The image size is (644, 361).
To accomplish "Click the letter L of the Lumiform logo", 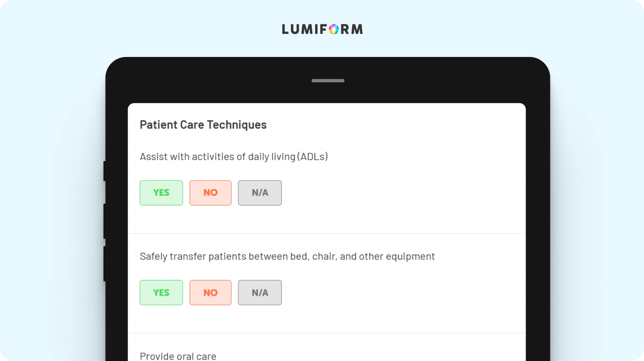I will pos(285,29).
